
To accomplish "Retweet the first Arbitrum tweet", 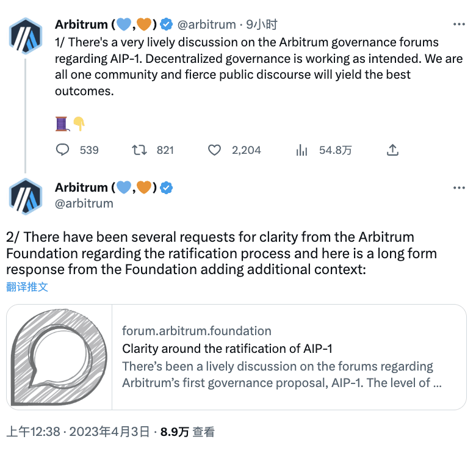I will (139, 150).
